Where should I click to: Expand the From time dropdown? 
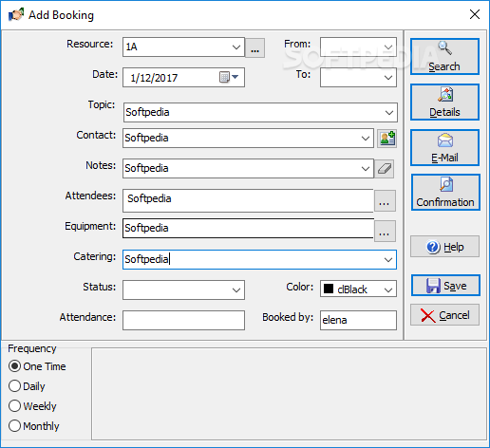click(388, 47)
